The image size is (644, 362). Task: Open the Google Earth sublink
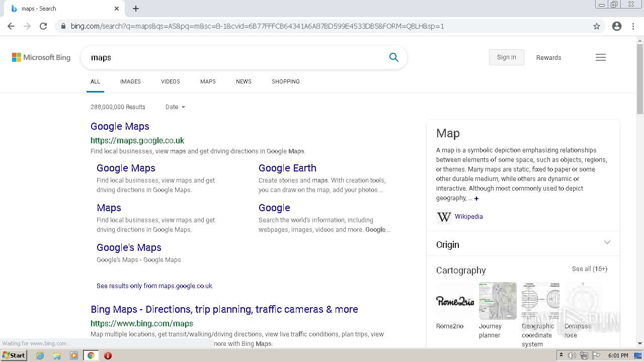287,168
